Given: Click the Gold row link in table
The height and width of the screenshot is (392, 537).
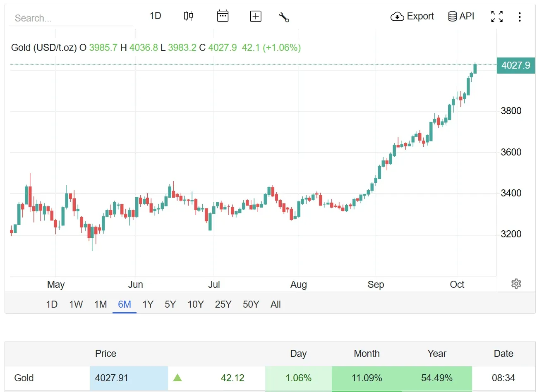Looking at the screenshot, I should 24,378.
